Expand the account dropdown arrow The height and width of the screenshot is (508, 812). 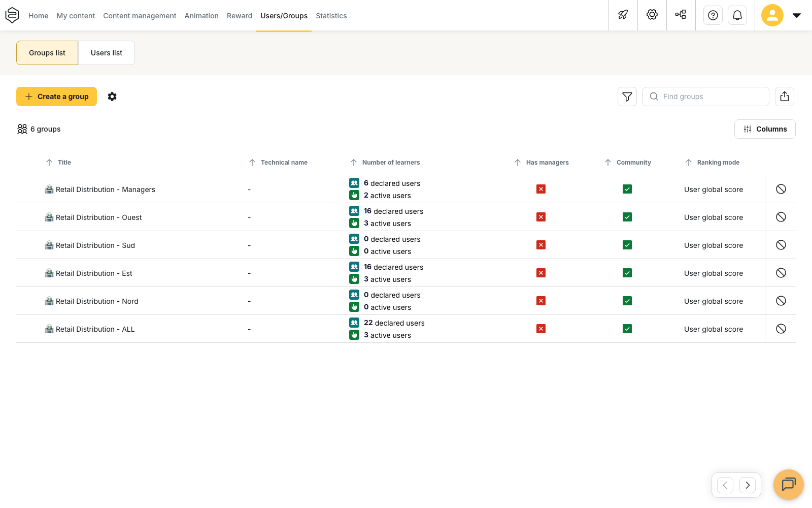click(797, 15)
